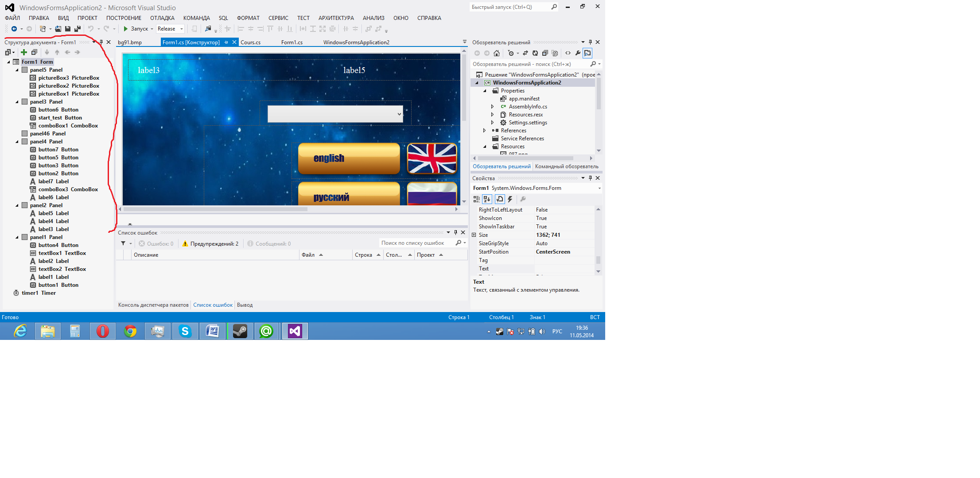Click the Text property value field
This screenshot has height=478, width=980.
point(564,269)
